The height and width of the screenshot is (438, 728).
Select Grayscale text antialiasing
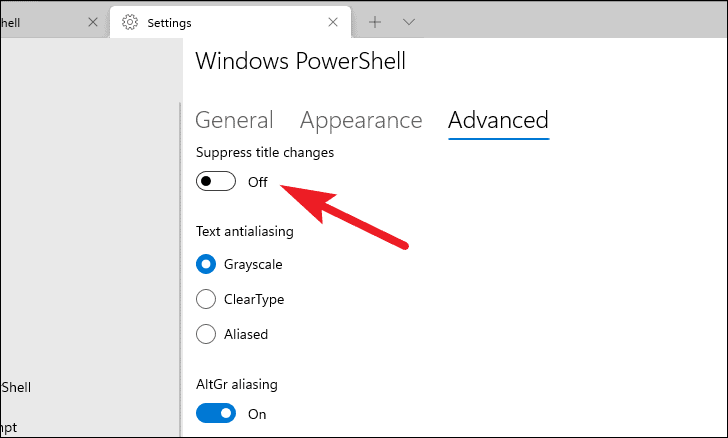click(x=206, y=264)
